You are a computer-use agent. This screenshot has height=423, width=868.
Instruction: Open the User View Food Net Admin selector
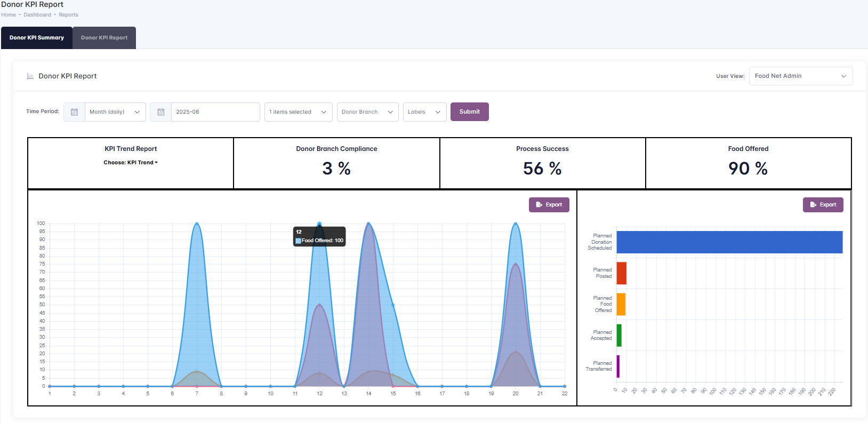pyautogui.click(x=800, y=76)
